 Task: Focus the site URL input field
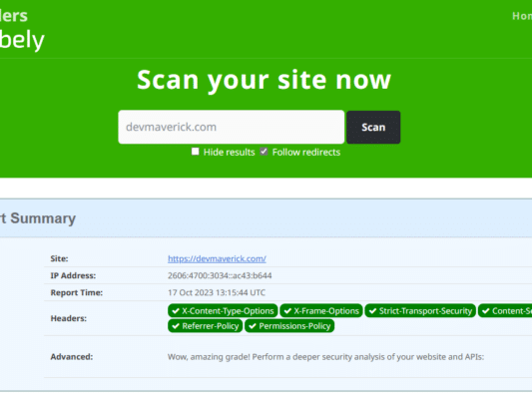pos(231,127)
